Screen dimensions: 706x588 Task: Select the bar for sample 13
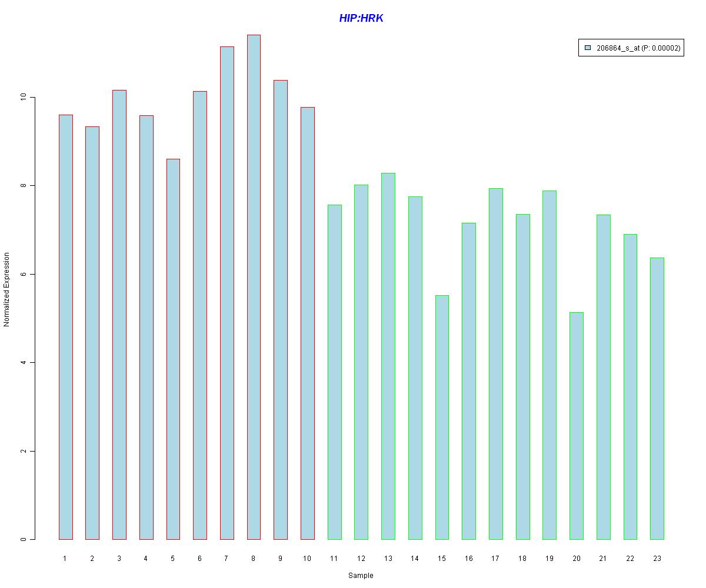(x=388, y=356)
